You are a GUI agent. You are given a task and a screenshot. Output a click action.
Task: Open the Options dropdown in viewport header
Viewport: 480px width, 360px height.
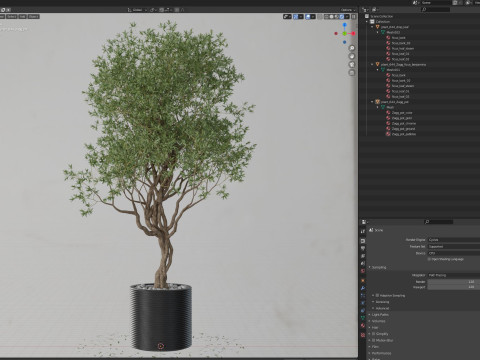coord(348,10)
